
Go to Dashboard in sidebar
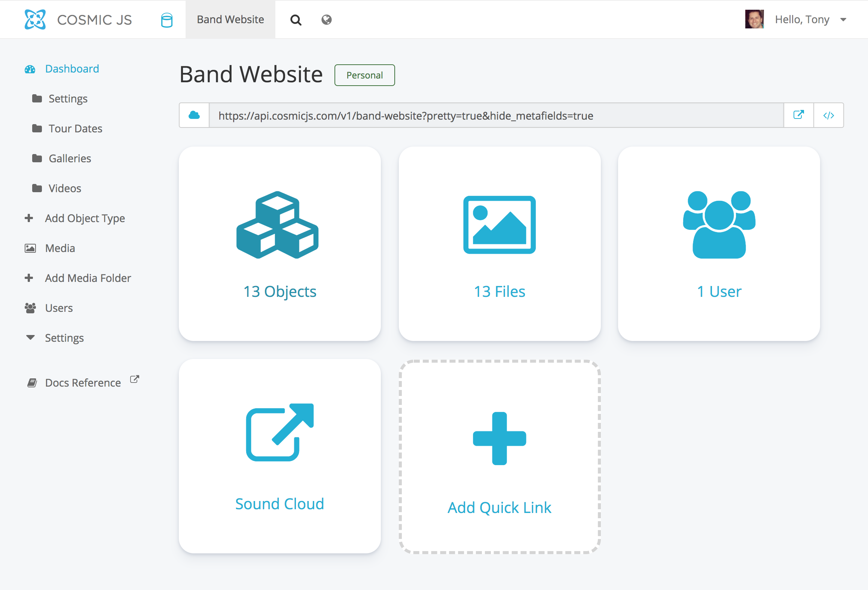[x=72, y=69]
